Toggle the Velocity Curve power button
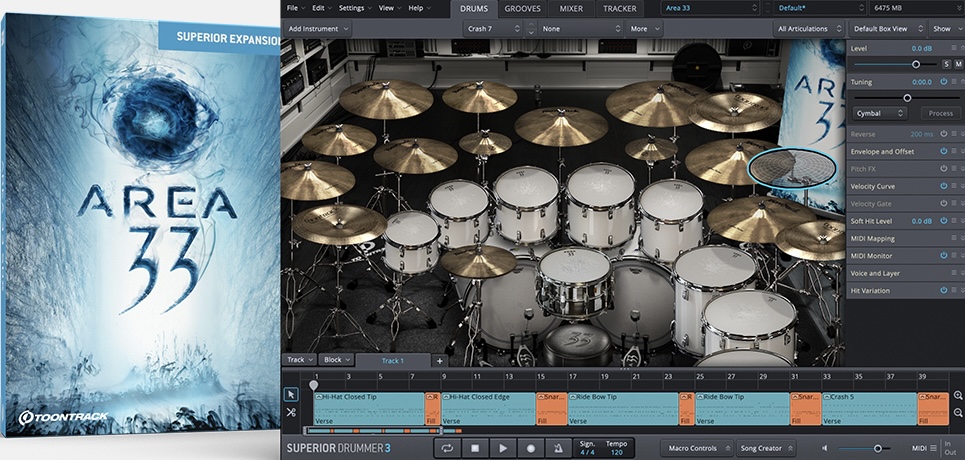The image size is (965, 460). pyautogui.click(x=943, y=186)
